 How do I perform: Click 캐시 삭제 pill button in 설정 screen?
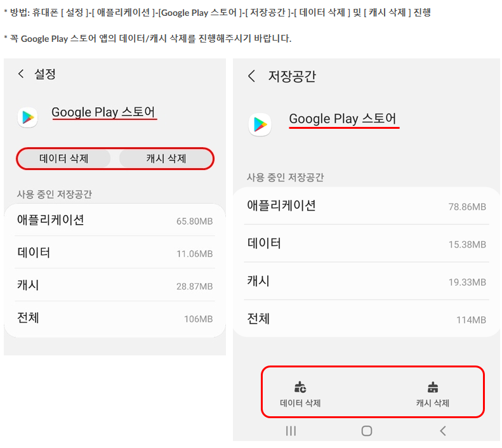tap(166, 159)
